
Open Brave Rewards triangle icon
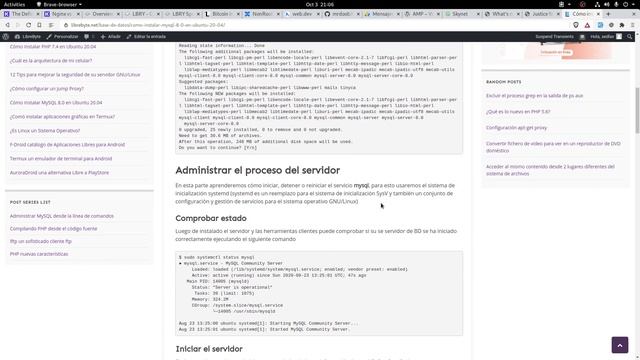pyautogui.click(x=587, y=25)
